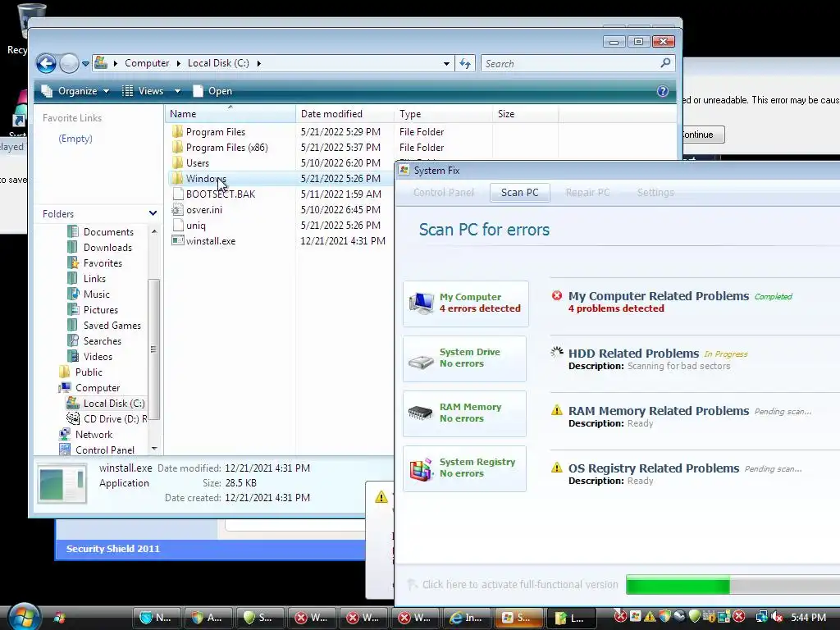Click Local Disk (C:) in address breadcrumb
Viewport: 840px width, 630px height.
point(218,63)
